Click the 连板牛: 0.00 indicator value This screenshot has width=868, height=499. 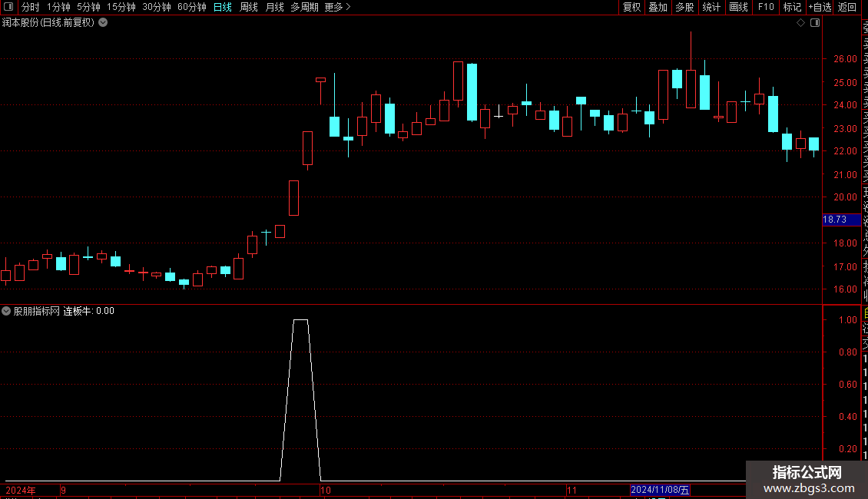[88, 311]
